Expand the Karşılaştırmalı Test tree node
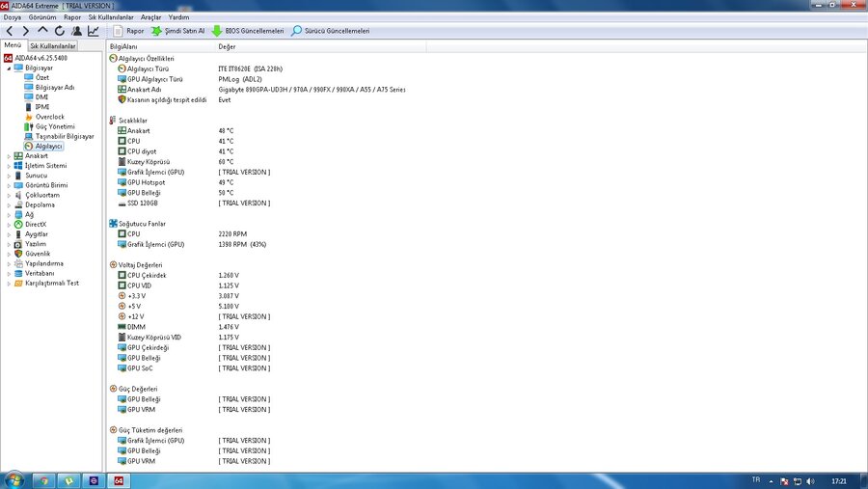Image resolution: width=868 pixels, height=489 pixels. [x=9, y=283]
